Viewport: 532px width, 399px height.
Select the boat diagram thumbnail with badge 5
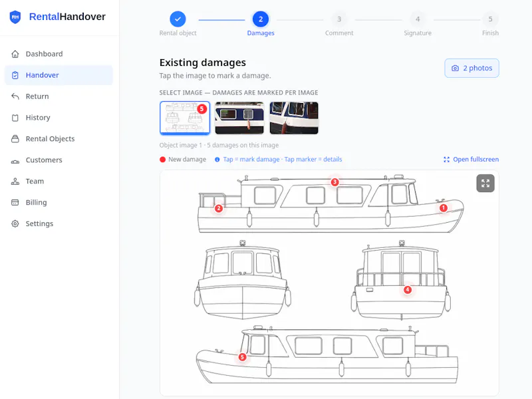coord(185,118)
